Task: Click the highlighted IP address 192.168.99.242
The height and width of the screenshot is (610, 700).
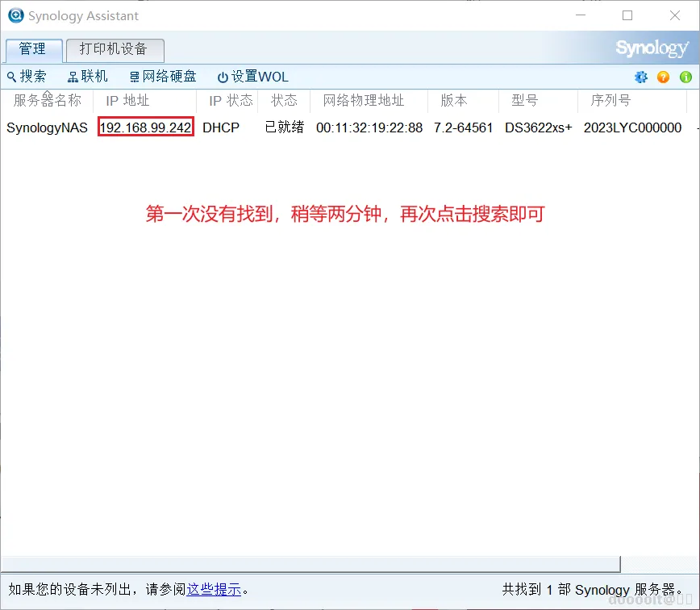Action: coord(145,127)
